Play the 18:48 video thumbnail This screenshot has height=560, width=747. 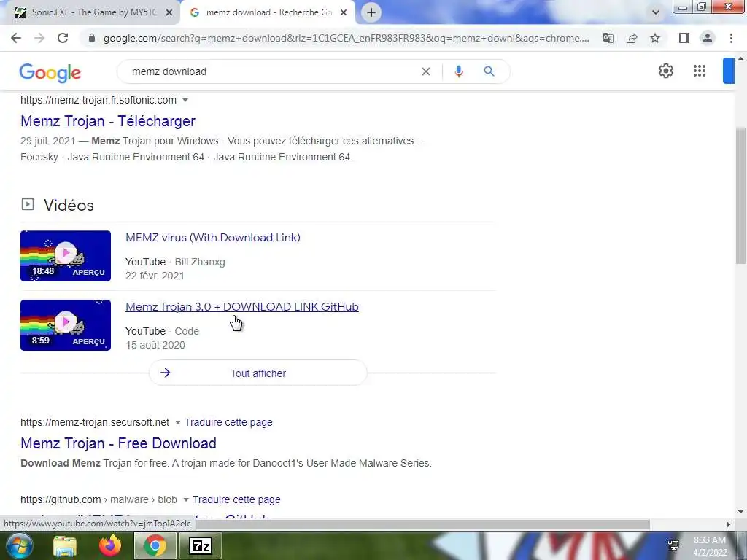66,256
